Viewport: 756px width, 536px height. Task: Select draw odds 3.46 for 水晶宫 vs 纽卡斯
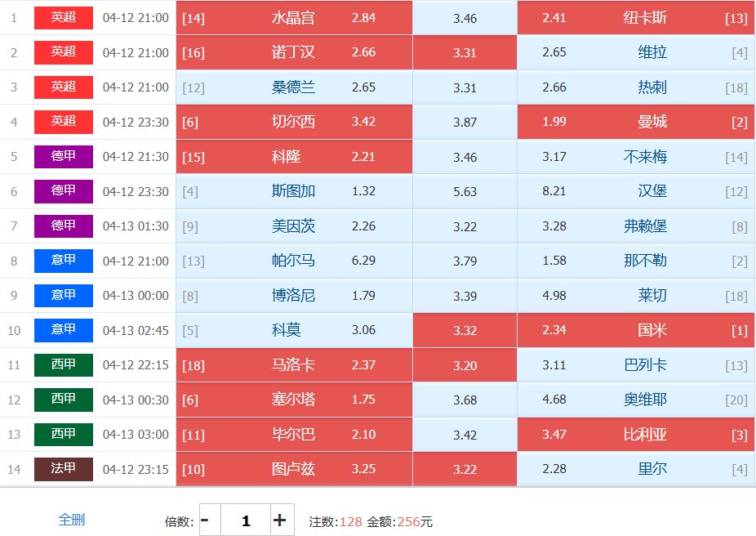[x=465, y=18]
